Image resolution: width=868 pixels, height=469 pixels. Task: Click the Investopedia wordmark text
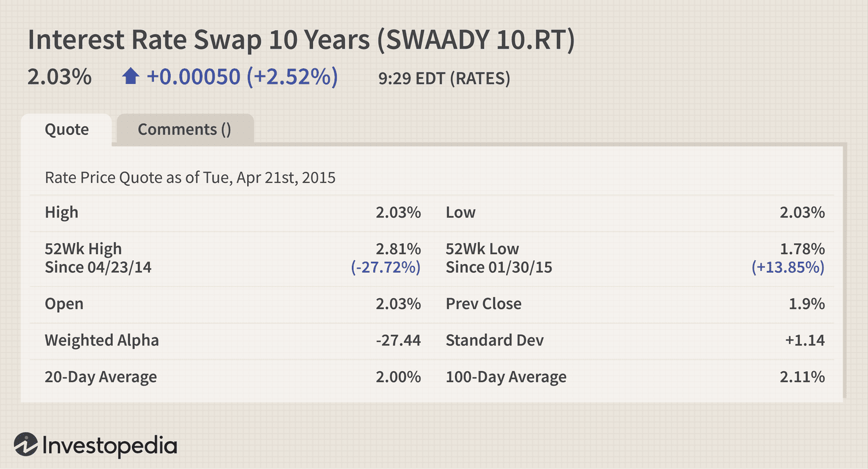pyautogui.click(x=110, y=446)
